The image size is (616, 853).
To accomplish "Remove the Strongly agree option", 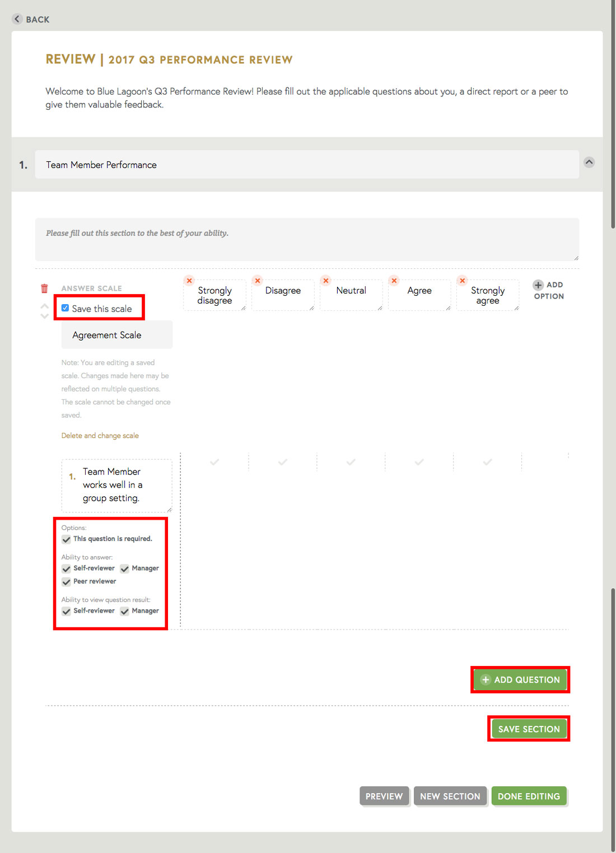I will (462, 280).
